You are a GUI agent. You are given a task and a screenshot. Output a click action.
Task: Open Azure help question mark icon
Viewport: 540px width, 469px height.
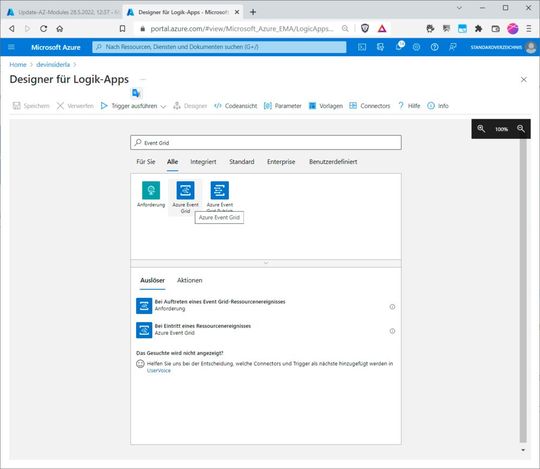[x=435, y=47]
